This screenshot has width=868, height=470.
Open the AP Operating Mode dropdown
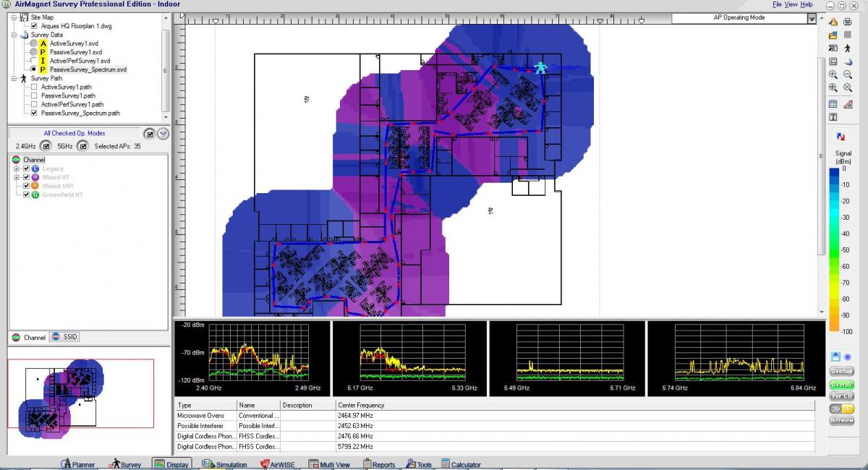tap(811, 18)
